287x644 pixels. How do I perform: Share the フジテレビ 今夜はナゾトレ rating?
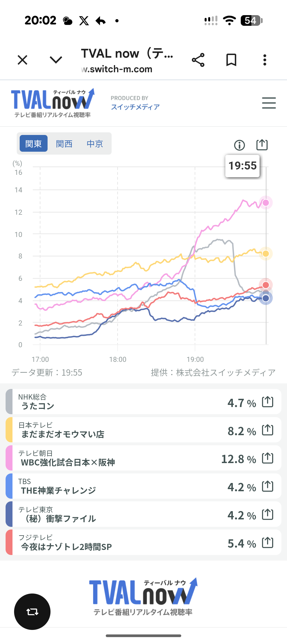point(268,543)
